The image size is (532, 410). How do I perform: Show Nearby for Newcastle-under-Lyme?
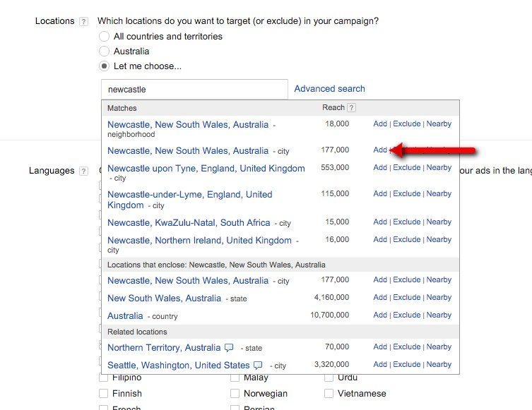tap(439, 193)
